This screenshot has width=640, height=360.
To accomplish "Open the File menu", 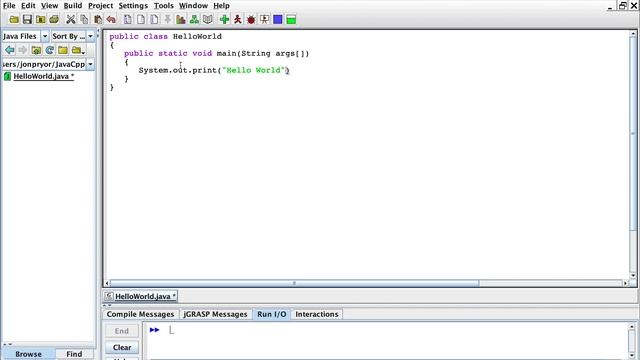I will 9,6.
